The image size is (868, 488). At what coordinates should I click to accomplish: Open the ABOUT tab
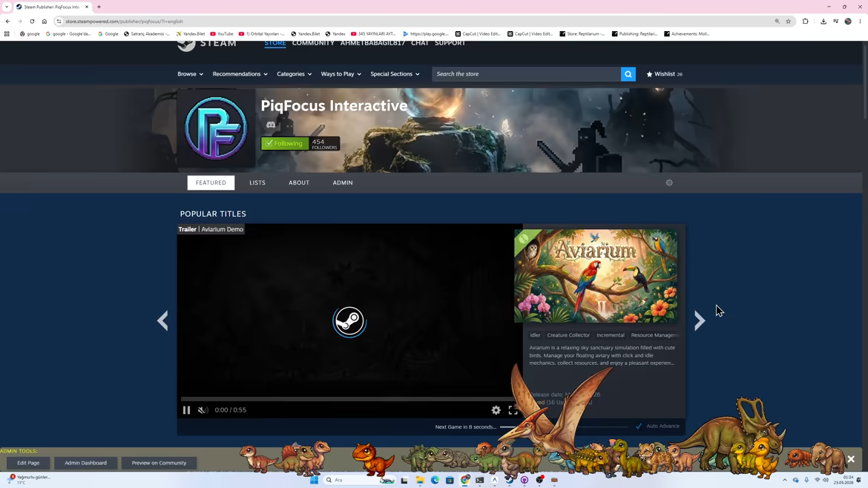pyautogui.click(x=299, y=182)
